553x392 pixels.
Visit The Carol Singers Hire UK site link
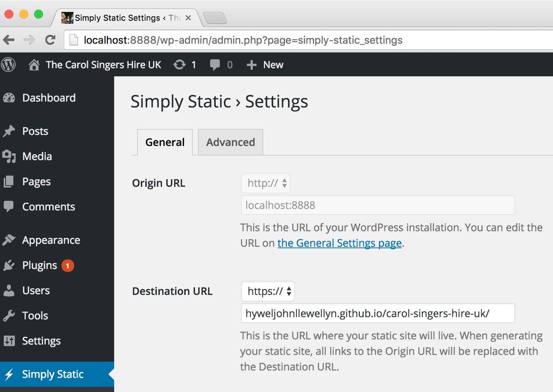[x=103, y=65]
